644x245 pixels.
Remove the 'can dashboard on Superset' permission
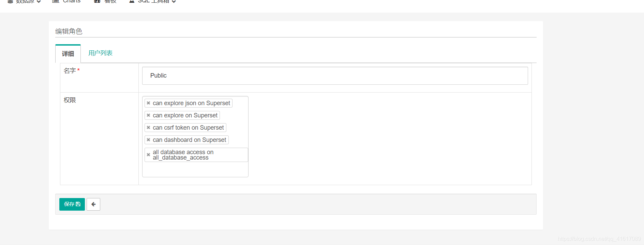click(x=149, y=140)
